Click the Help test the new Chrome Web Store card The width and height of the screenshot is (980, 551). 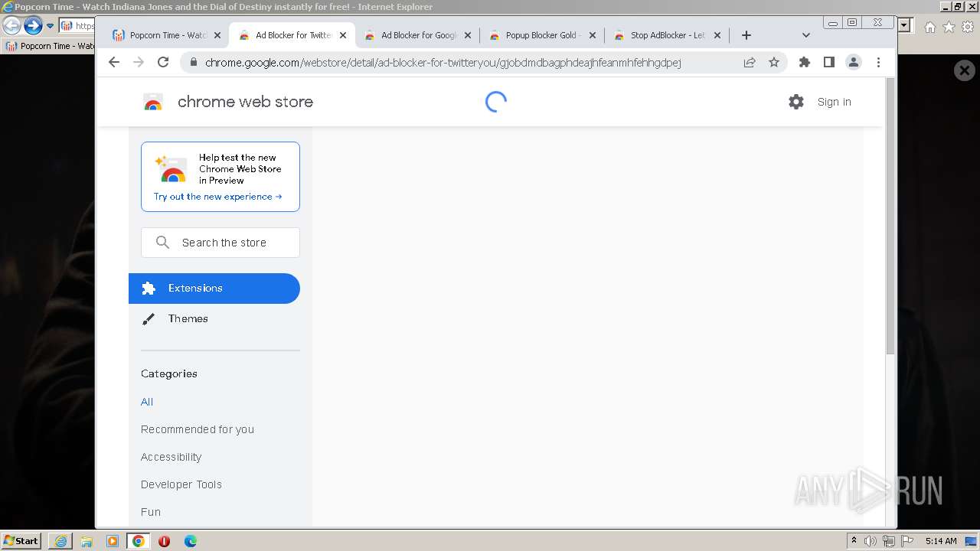click(x=220, y=177)
